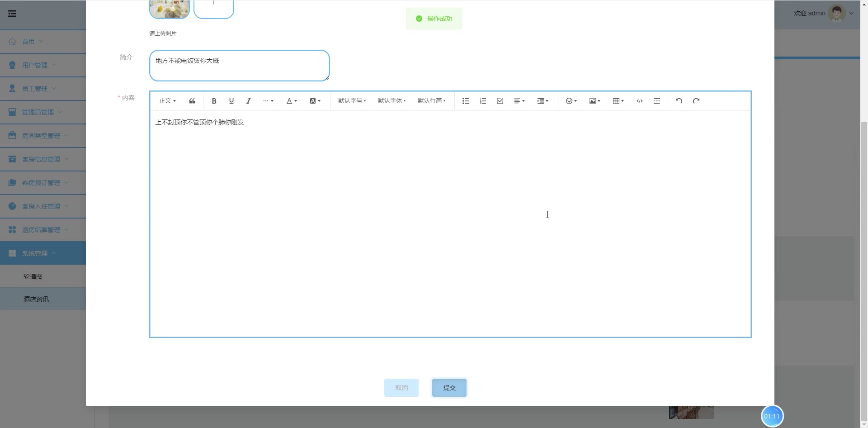Toggle bold formatting
Screen dimensions: 868x428
tap(214, 101)
